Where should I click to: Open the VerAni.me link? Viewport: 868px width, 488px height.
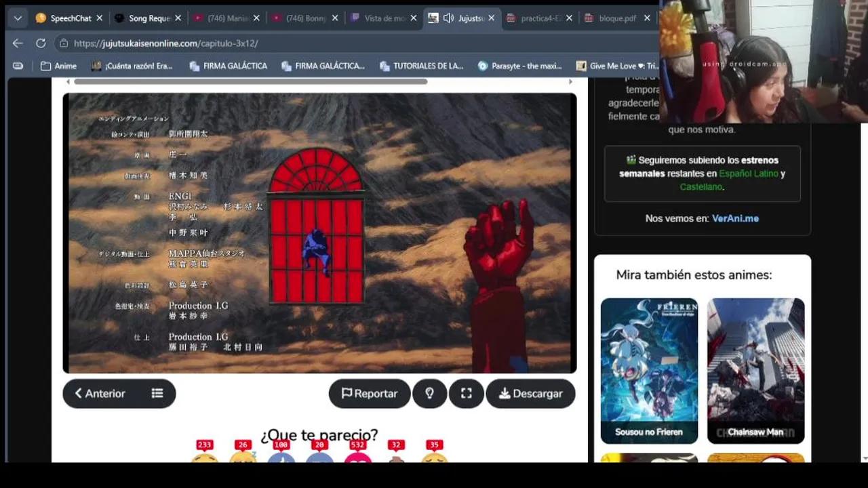click(x=735, y=218)
